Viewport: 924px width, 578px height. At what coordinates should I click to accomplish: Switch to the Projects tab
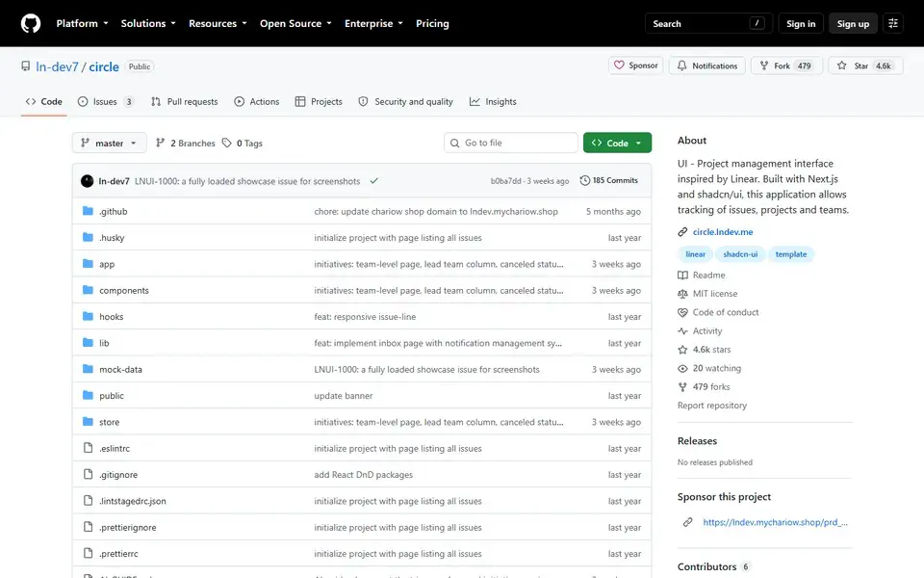coord(319,101)
